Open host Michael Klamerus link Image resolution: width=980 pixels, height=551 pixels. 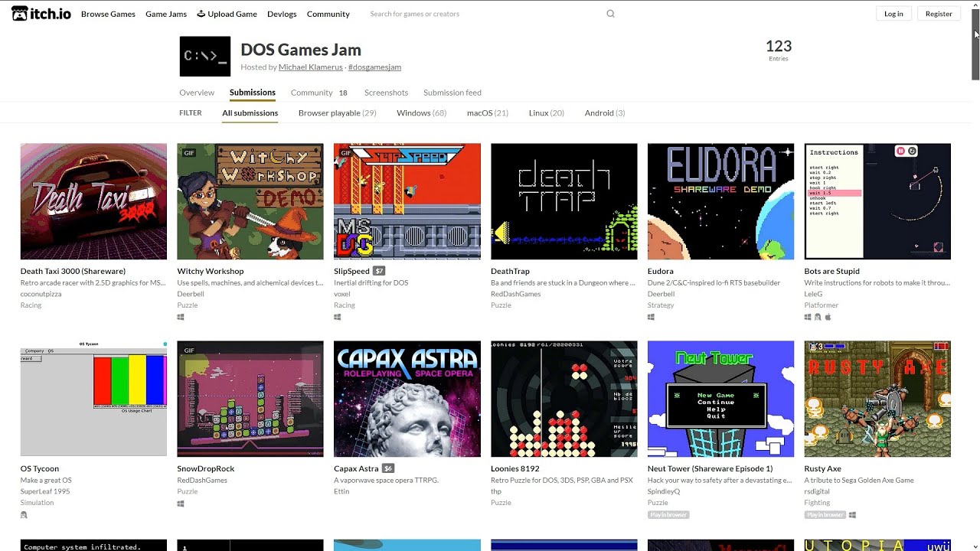pos(310,67)
